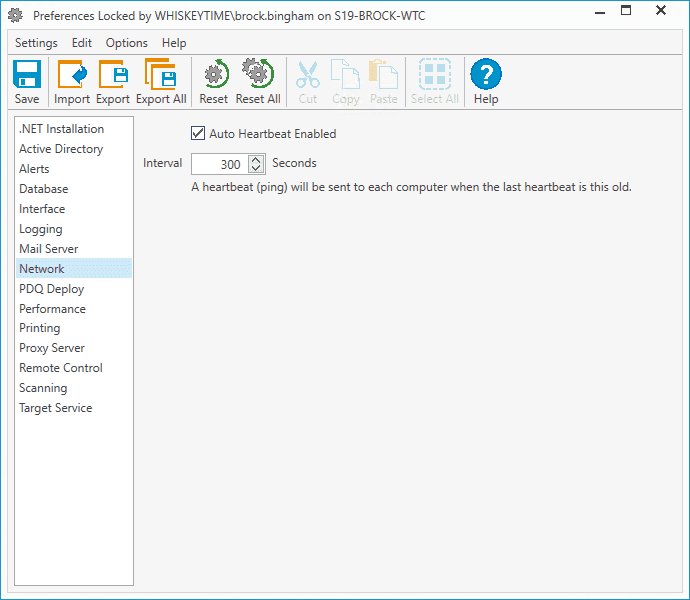Open the Edit menu

pos(82,43)
